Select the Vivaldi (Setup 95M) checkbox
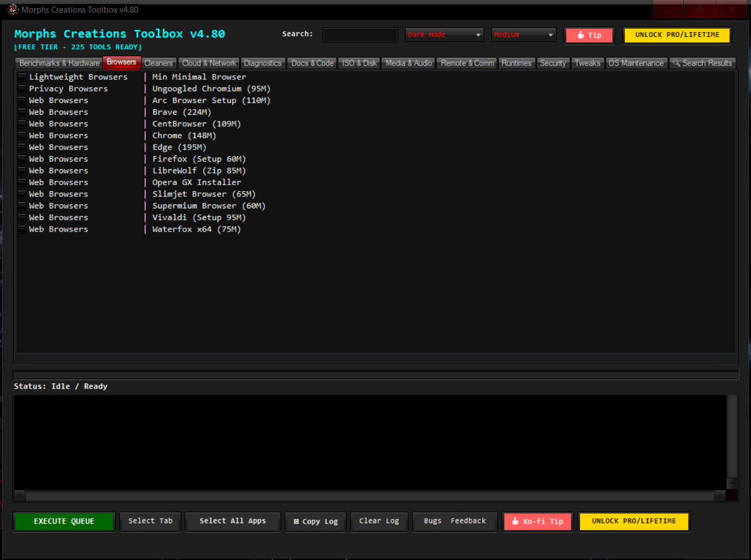The height and width of the screenshot is (560, 751). (22, 217)
